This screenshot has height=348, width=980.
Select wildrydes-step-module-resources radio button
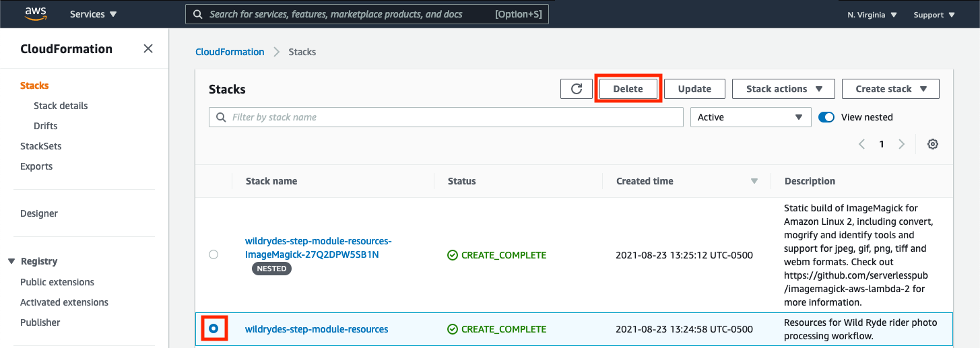tap(214, 329)
